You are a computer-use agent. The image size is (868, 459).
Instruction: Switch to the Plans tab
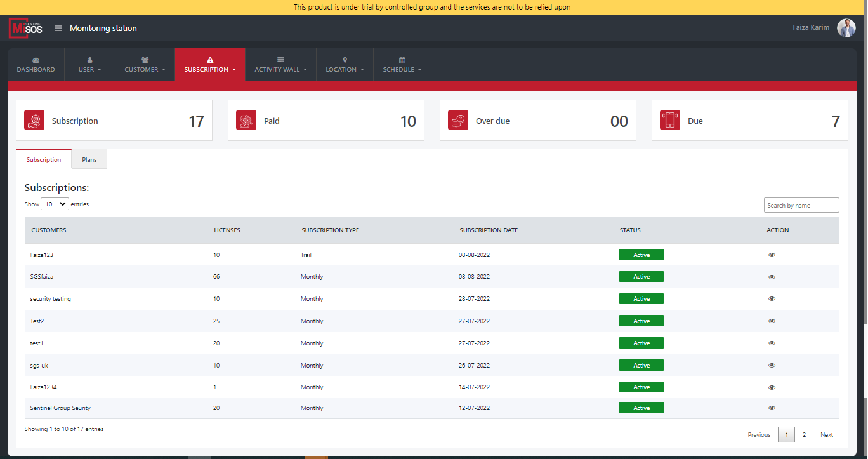tap(89, 160)
